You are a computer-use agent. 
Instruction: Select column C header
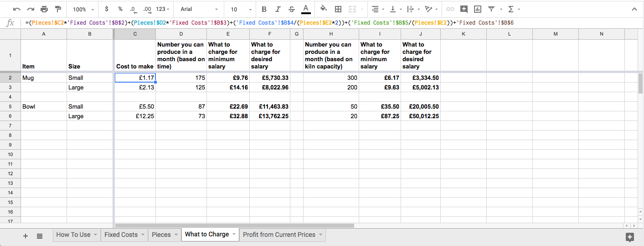tap(135, 34)
